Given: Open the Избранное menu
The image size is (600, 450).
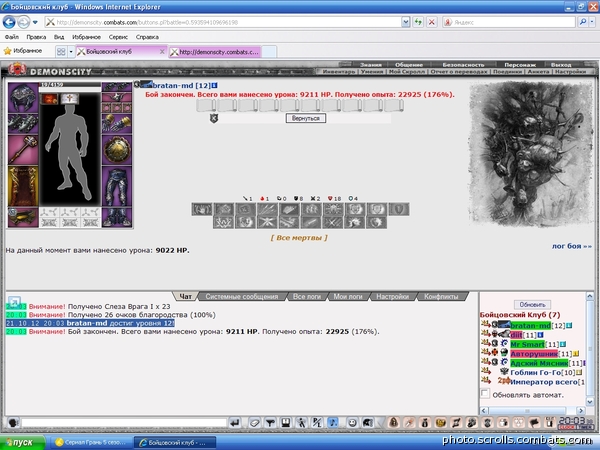Looking at the screenshot, I should (86, 37).
